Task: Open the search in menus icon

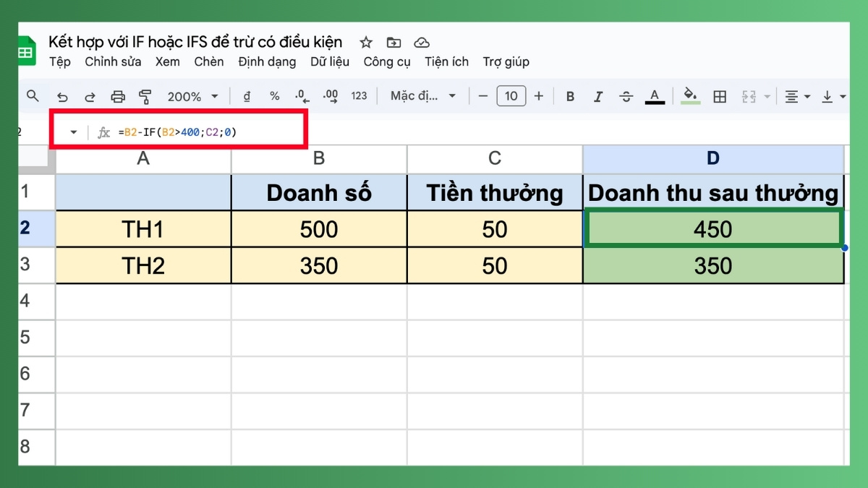Action: point(33,95)
